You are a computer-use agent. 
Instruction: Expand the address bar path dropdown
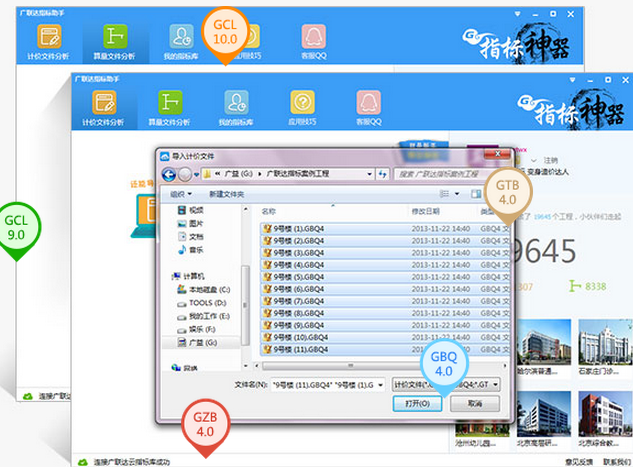369,174
